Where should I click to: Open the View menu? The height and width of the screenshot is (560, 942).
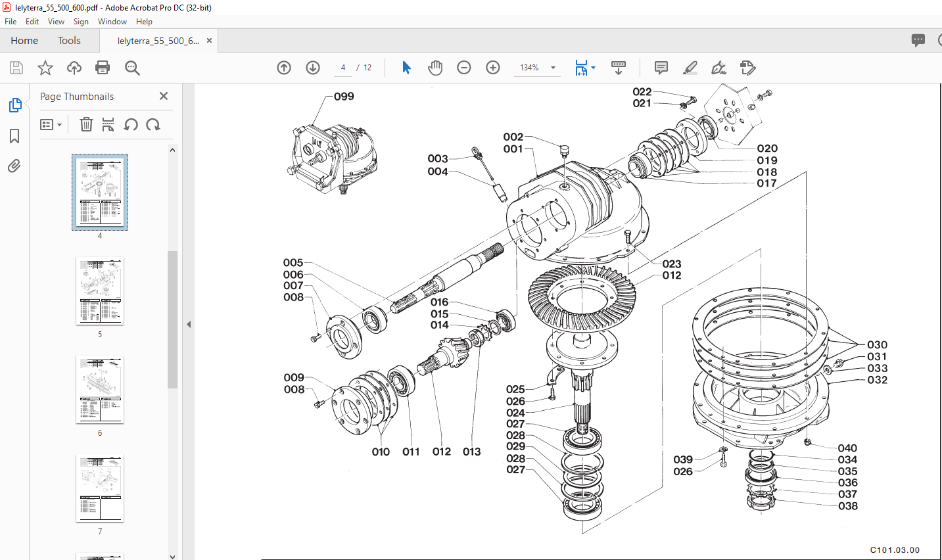click(56, 22)
